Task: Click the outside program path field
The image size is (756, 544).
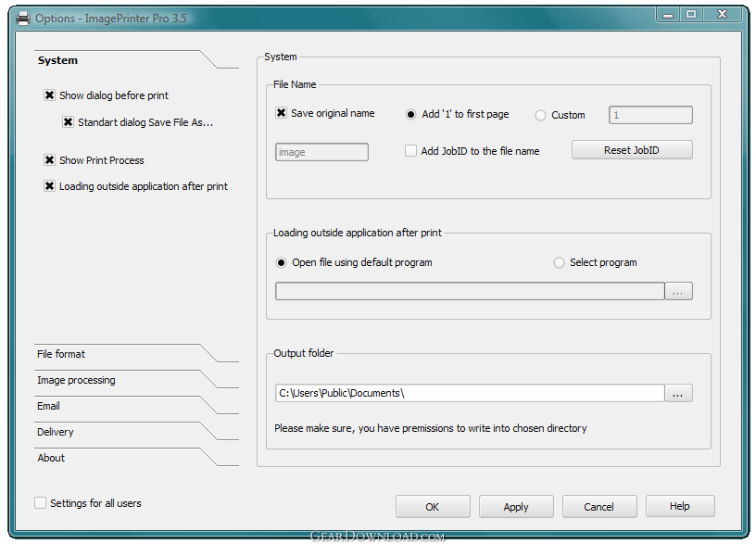Action: pyautogui.click(x=470, y=291)
